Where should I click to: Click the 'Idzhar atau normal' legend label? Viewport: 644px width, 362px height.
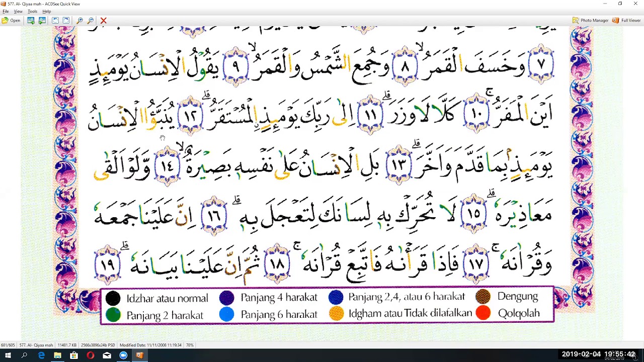click(x=167, y=298)
